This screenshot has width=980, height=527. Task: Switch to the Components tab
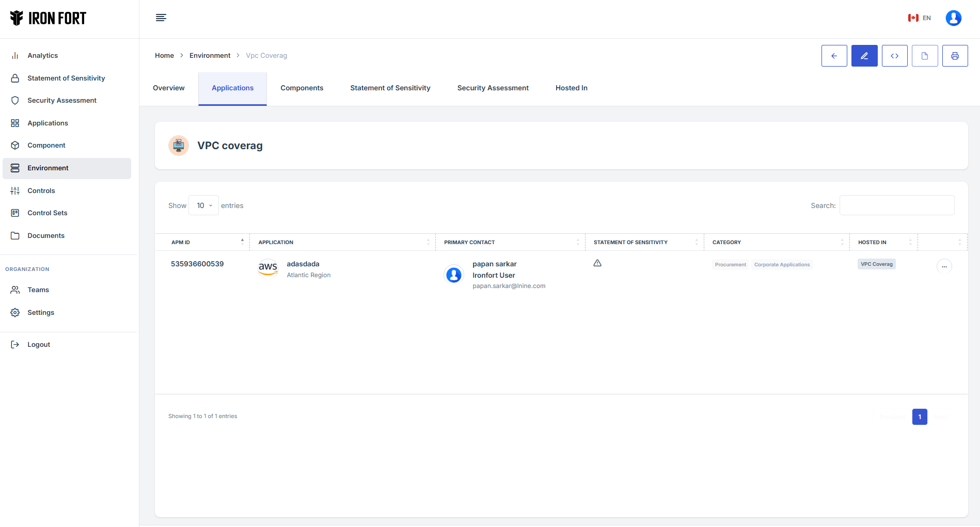coord(302,88)
